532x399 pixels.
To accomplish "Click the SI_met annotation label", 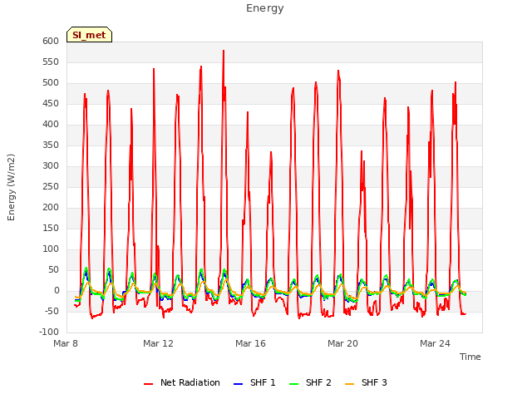I will 89,35.
